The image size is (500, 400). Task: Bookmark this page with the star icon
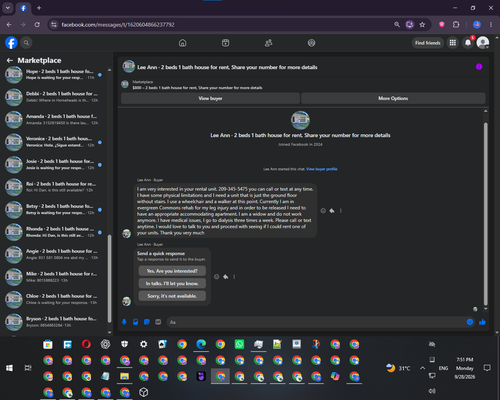click(x=422, y=25)
